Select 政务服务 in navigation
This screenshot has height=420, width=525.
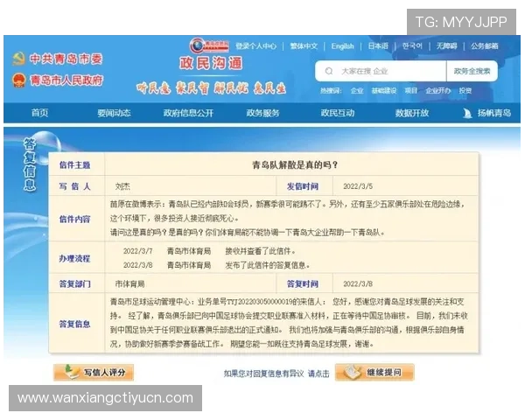click(262, 113)
